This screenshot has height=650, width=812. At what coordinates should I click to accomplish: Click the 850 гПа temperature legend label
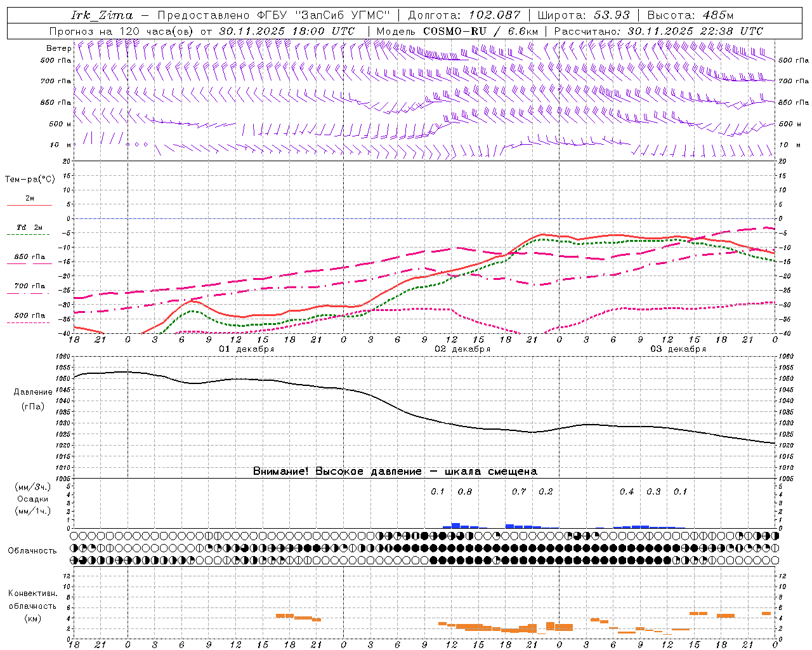pyautogui.click(x=30, y=257)
